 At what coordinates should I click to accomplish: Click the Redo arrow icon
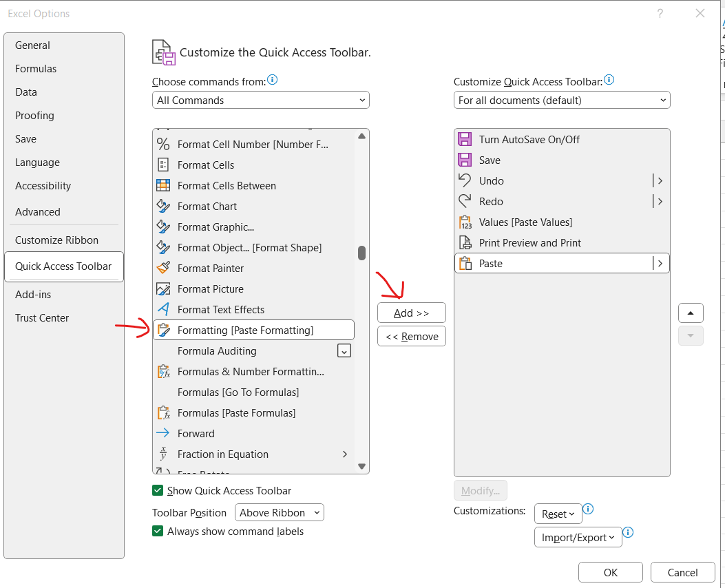point(465,201)
